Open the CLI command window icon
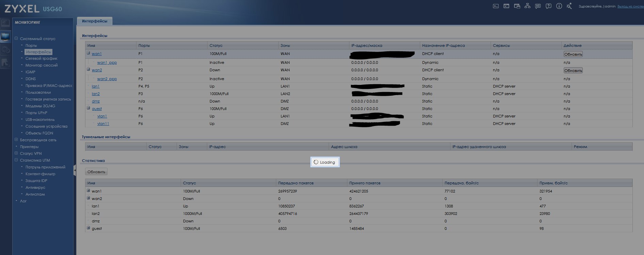This screenshot has width=644, height=255. tap(507, 6)
